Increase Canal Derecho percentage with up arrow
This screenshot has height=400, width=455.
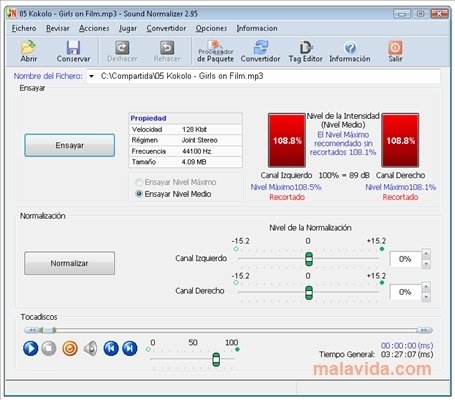(426, 287)
